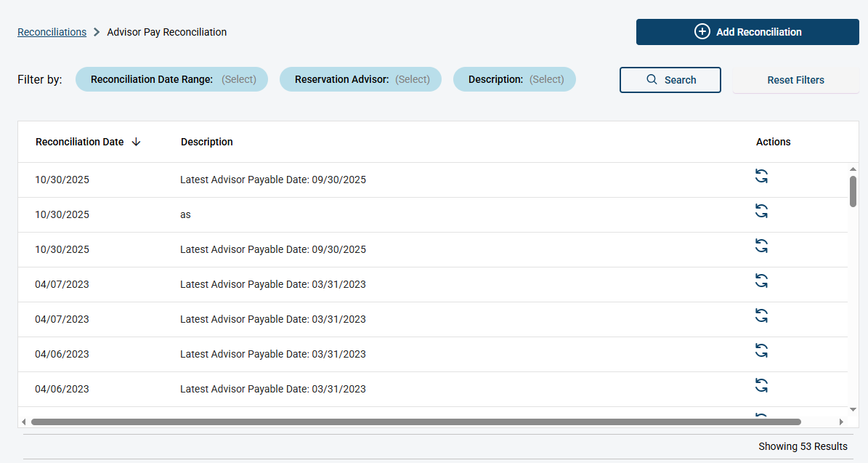
Task: Click the last 04/06/2023 row's description text
Action: tap(273, 389)
